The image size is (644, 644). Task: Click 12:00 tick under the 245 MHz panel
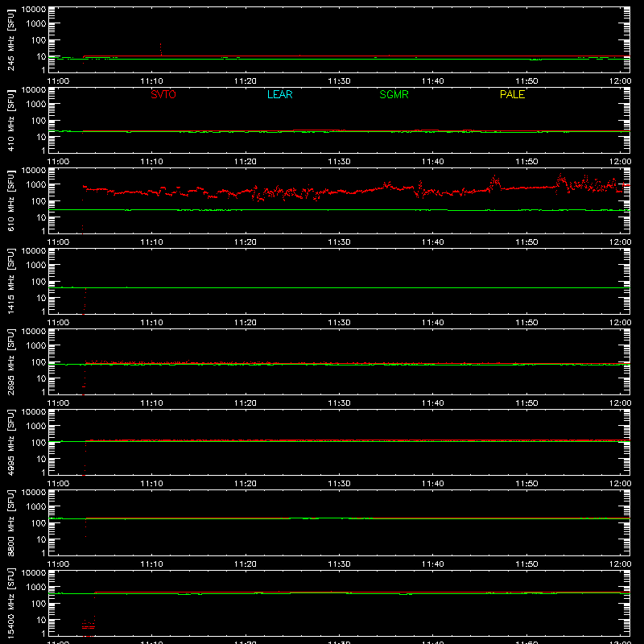click(x=620, y=81)
